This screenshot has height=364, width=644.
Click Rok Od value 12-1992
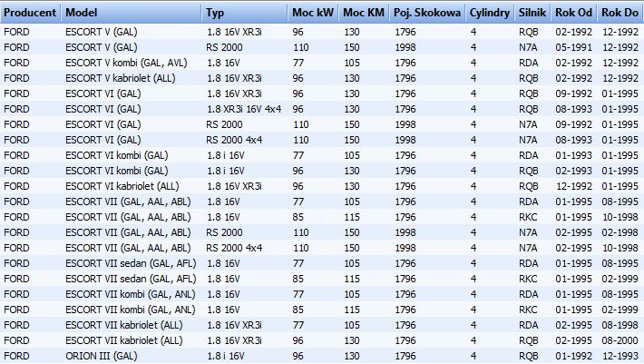click(574, 186)
